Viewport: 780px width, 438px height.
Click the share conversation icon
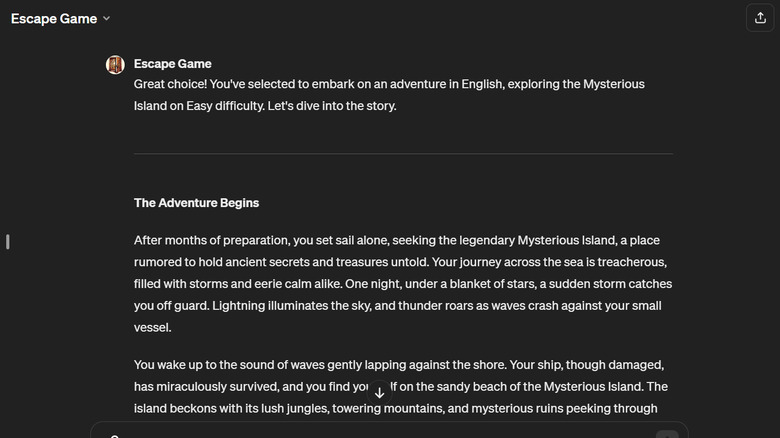[756, 18]
